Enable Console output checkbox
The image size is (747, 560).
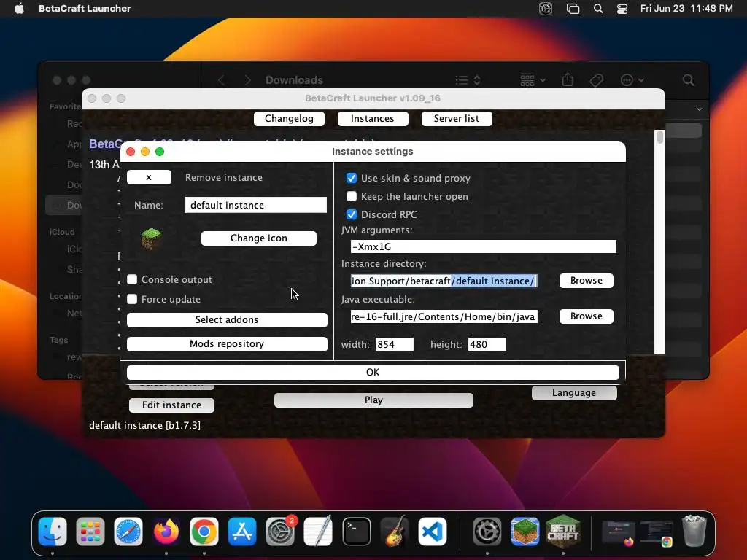(x=132, y=279)
